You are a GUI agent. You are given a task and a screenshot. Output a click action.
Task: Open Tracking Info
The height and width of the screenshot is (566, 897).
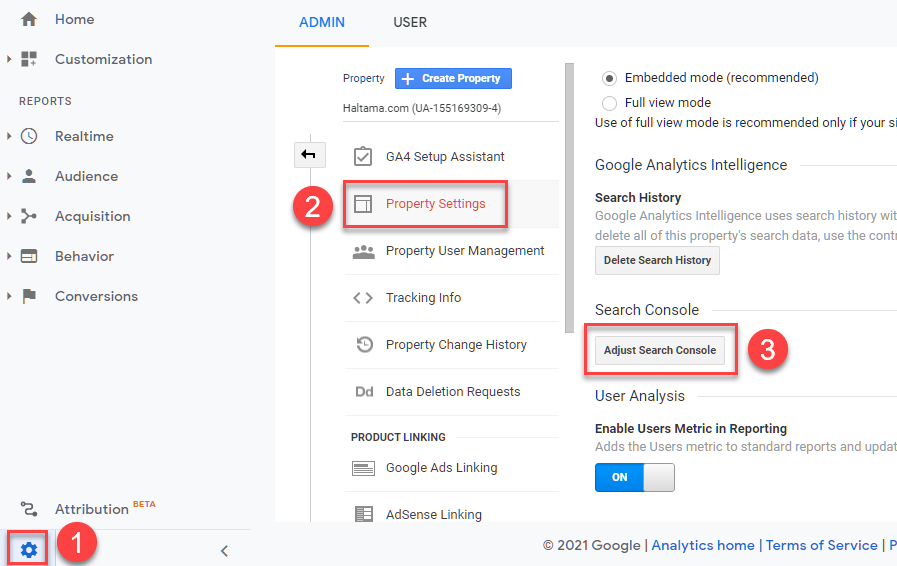423,298
